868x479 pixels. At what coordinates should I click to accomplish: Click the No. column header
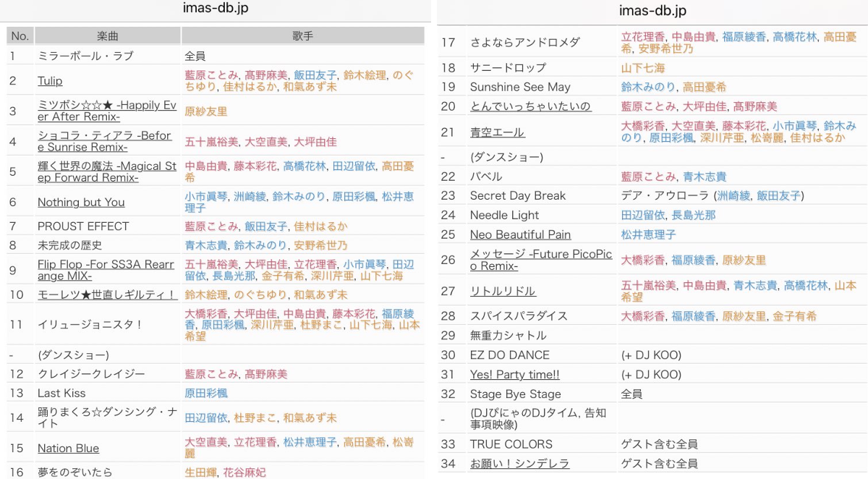(20, 36)
